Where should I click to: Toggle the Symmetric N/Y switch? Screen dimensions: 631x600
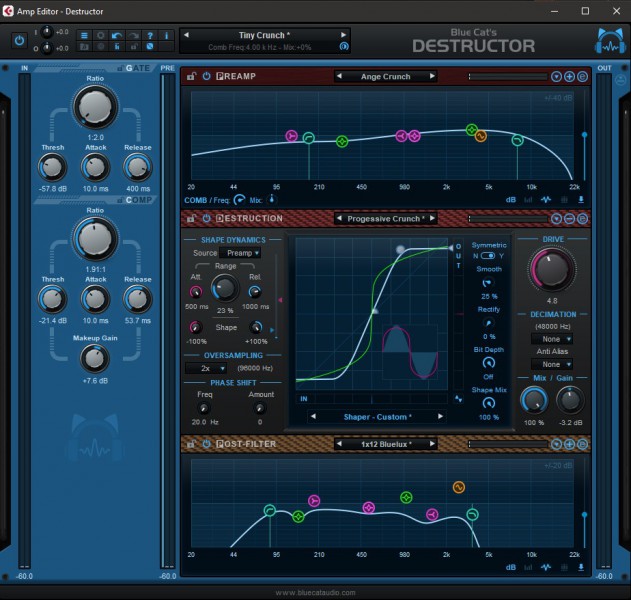(x=488, y=256)
